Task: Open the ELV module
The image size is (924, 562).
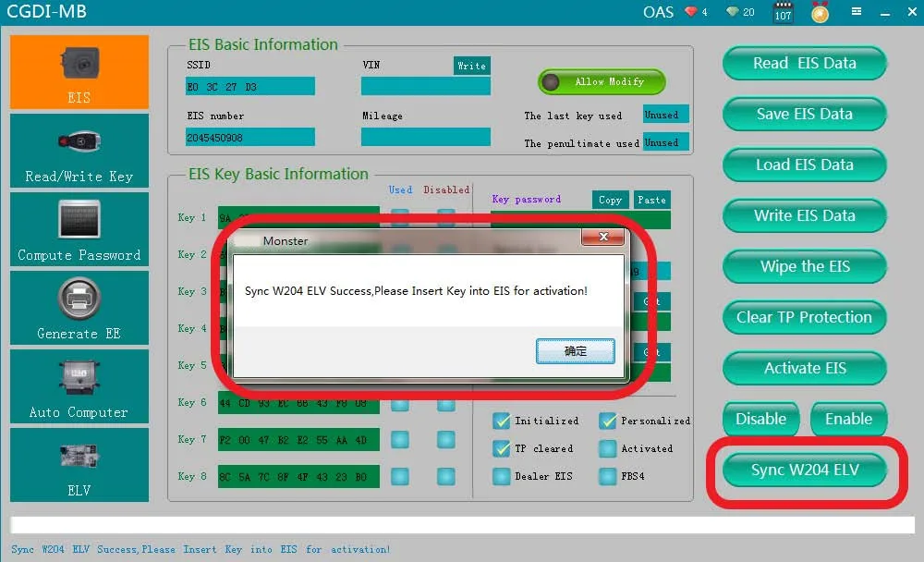Action: tap(79, 465)
